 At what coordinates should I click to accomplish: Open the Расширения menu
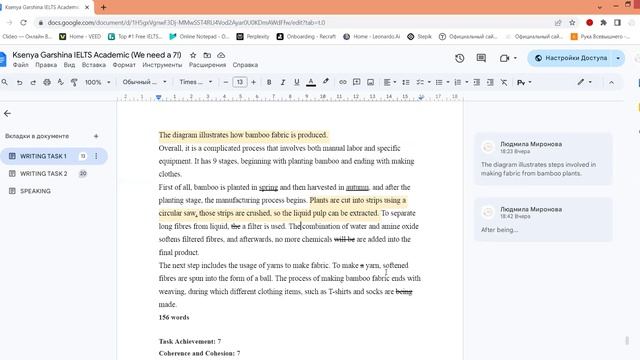tap(207, 65)
